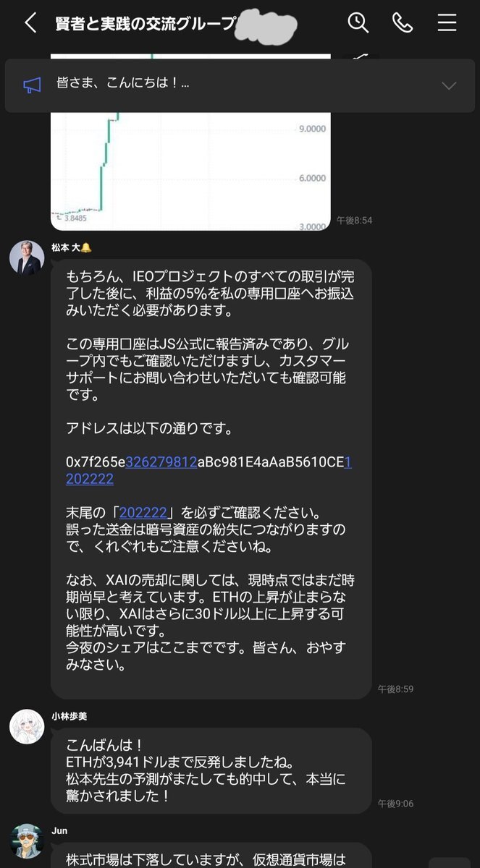
Task: Select Jun's 株式市場 message bubble
Action: click(211, 855)
